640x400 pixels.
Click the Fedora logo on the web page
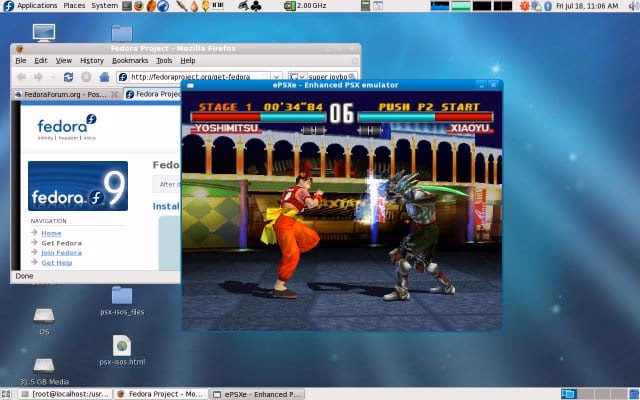click(x=67, y=127)
